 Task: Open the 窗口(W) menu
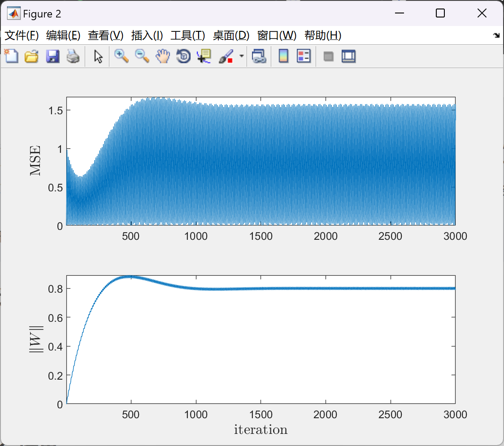coord(277,35)
